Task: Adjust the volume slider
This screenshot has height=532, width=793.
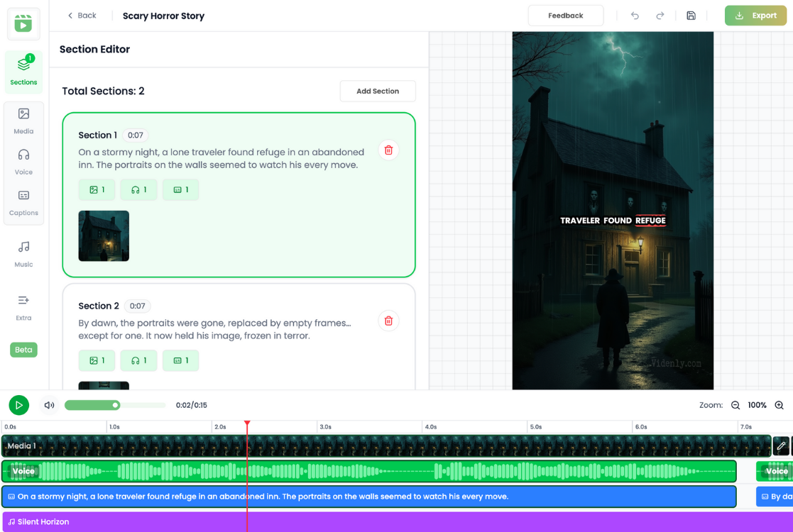Action: (115, 405)
